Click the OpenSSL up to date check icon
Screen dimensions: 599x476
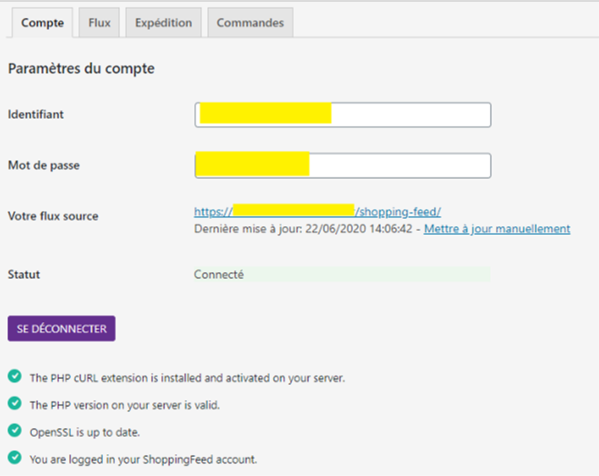15,431
